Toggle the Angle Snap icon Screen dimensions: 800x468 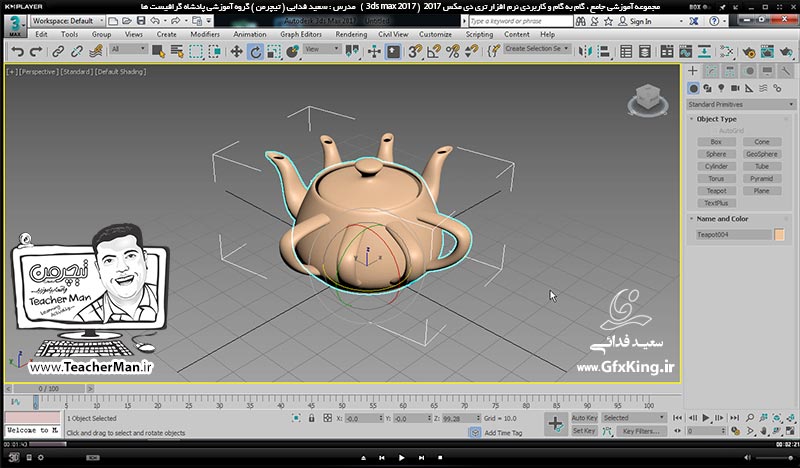[434, 52]
